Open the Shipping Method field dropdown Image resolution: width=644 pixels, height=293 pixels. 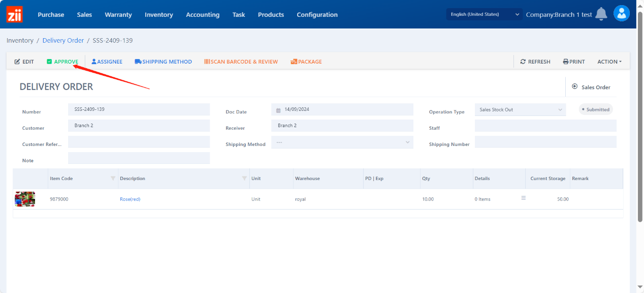coord(342,142)
